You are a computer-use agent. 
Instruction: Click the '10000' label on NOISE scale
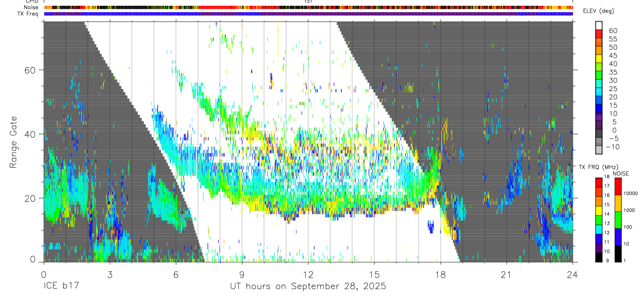pyautogui.click(x=632, y=194)
